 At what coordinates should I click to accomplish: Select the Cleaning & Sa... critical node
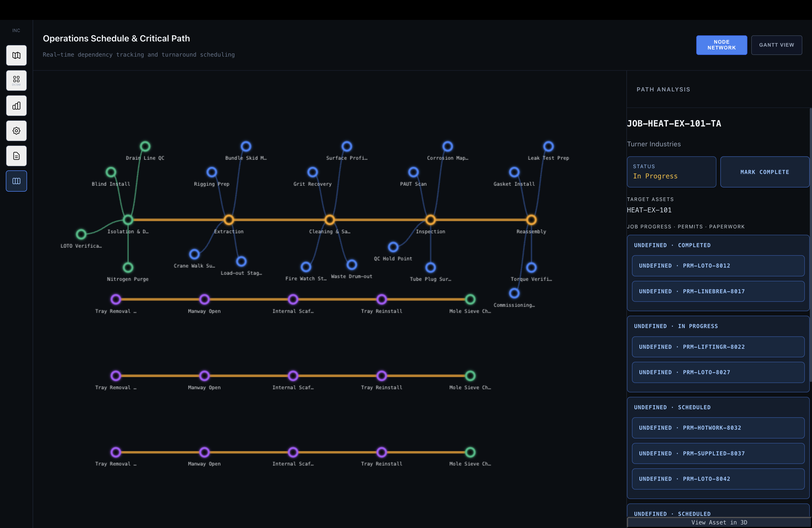click(x=329, y=220)
